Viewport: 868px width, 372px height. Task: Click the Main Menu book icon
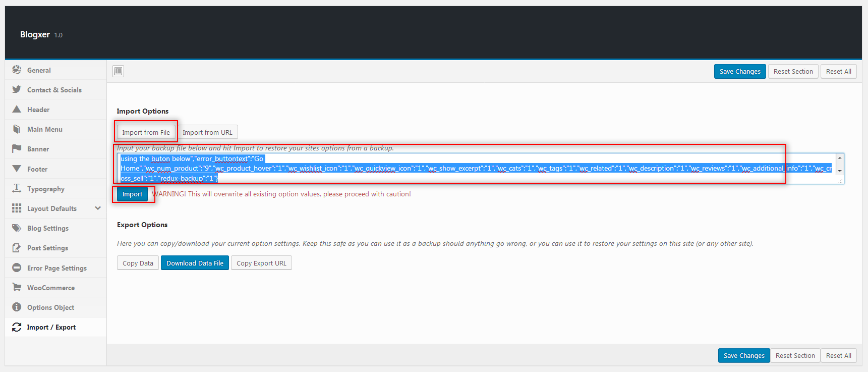tap(17, 129)
